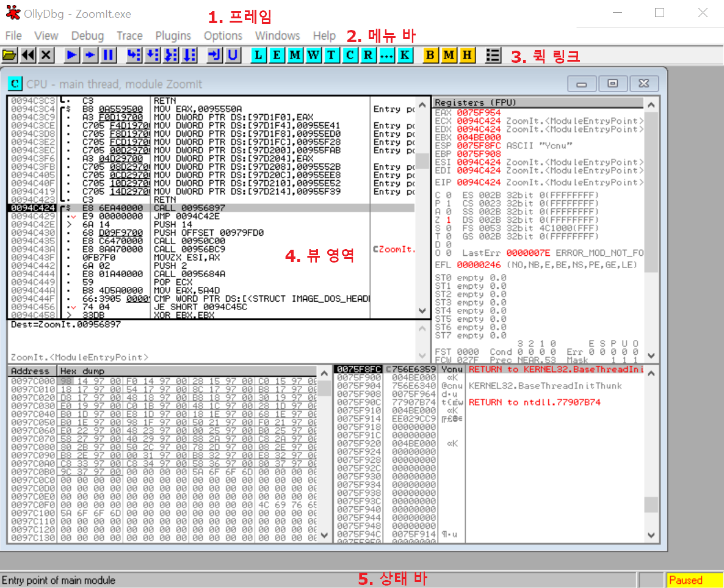
Task: Click the Z flag value 1
Action: pyautogui.click(x=448, y=220)
